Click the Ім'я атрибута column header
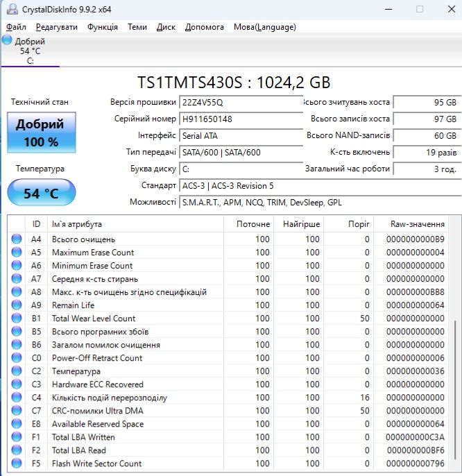The width and height of the screenshot is (462, 476). tap(135, 224)
